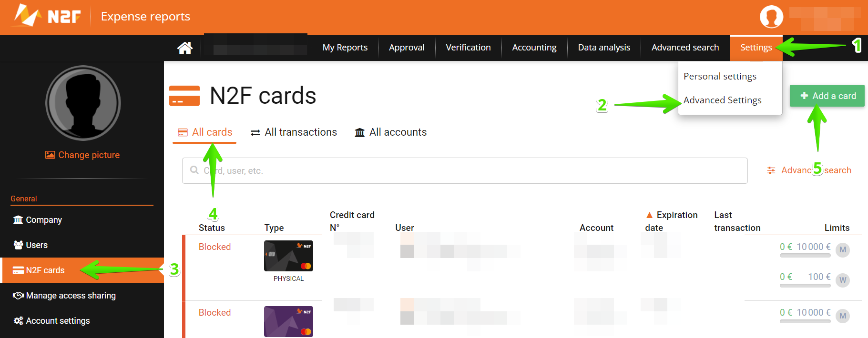Choose Personal settings
Viewport: 868px width, 338px height.
720,76
